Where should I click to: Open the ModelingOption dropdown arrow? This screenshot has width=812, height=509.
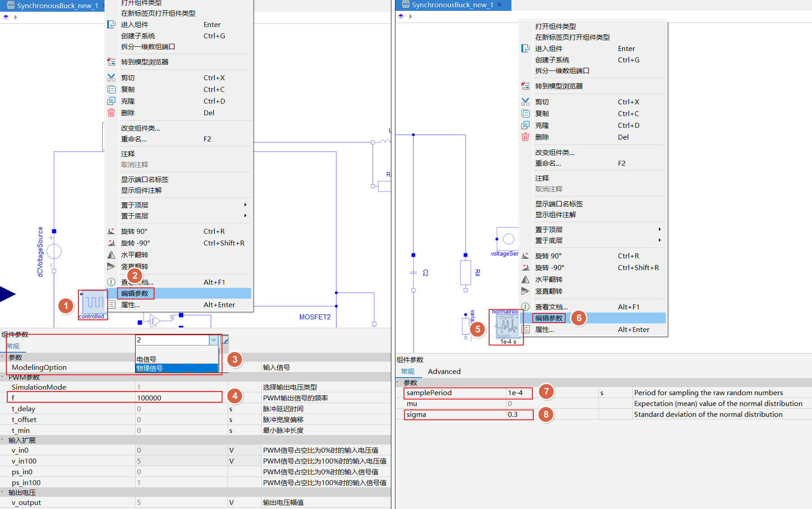click(213, 340)
